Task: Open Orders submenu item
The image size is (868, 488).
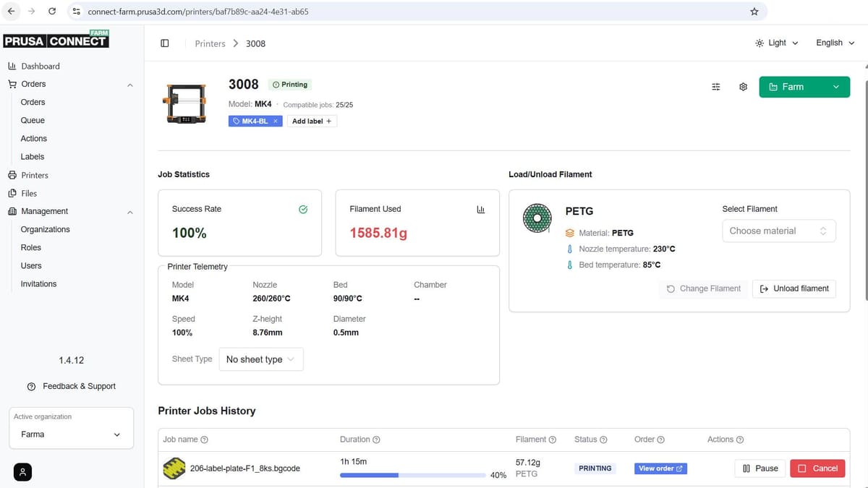Action: (x=33, y=102)
